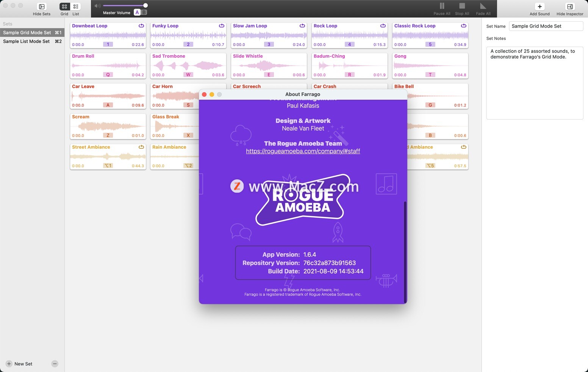Toggle loop icon on Funky Loop tile
This screenshot has height=372, width=588.
222,26
